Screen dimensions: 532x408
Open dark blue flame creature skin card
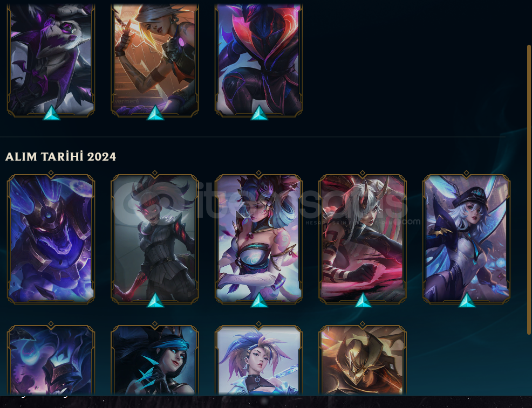point(51,360)
